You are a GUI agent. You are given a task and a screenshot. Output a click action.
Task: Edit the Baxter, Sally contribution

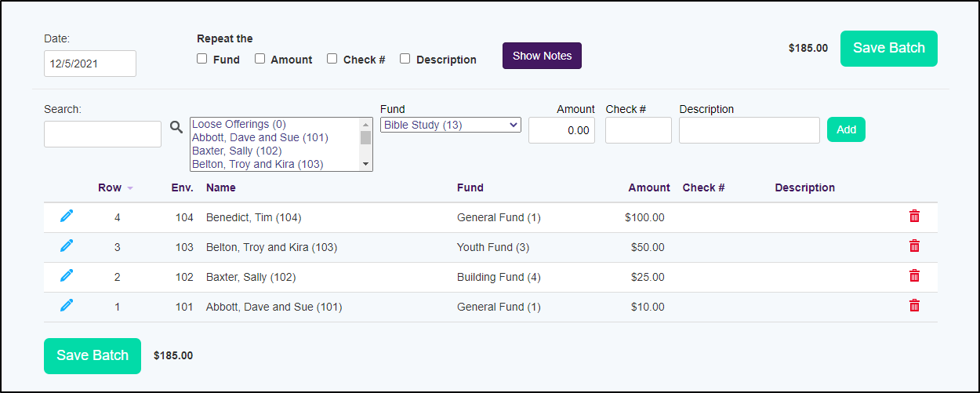pos(67,276)
